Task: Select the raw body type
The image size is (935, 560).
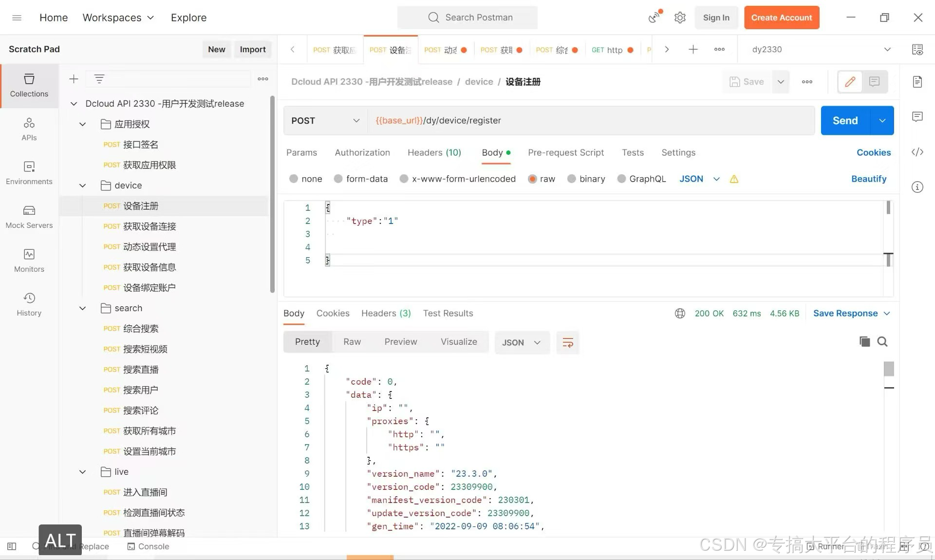Action: tap(532, 179)
